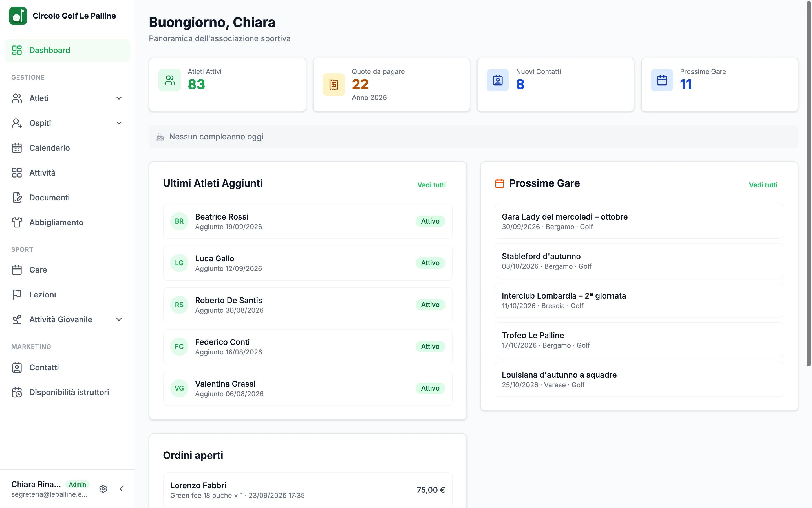Click the Abbigliamento shirt icon
The height and width of the screenshot is (508, 812).
(17, 222)
